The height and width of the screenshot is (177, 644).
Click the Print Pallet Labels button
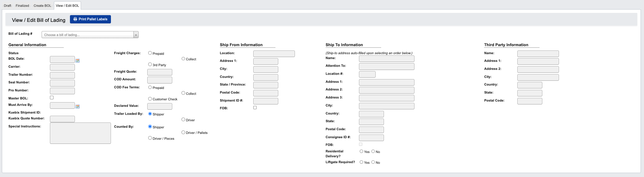[x=90, y=19]
